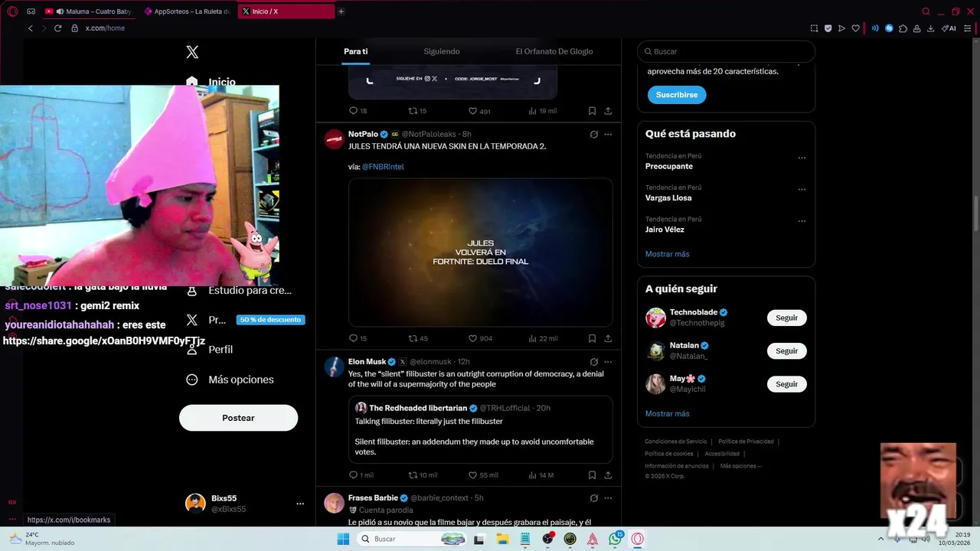Bookmark the Elon Musk filibuster post
The height and width of the screenshot is (551, 980).
pos(592,475)
